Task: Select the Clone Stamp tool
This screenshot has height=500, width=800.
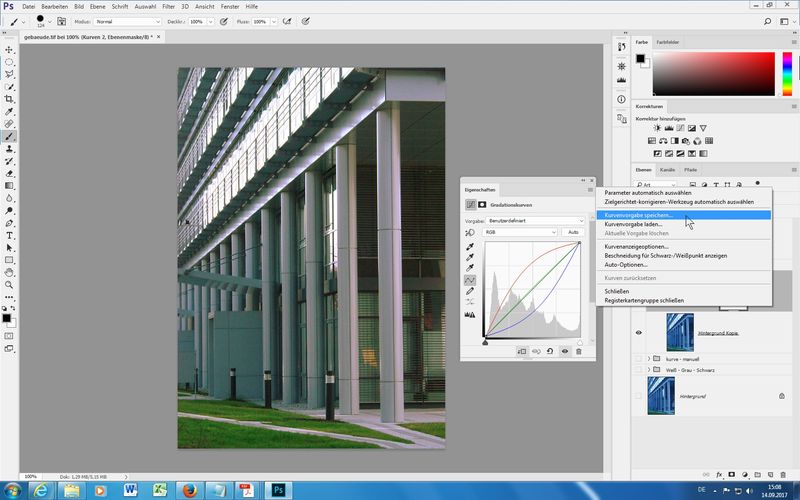Action: click(9, 148)
